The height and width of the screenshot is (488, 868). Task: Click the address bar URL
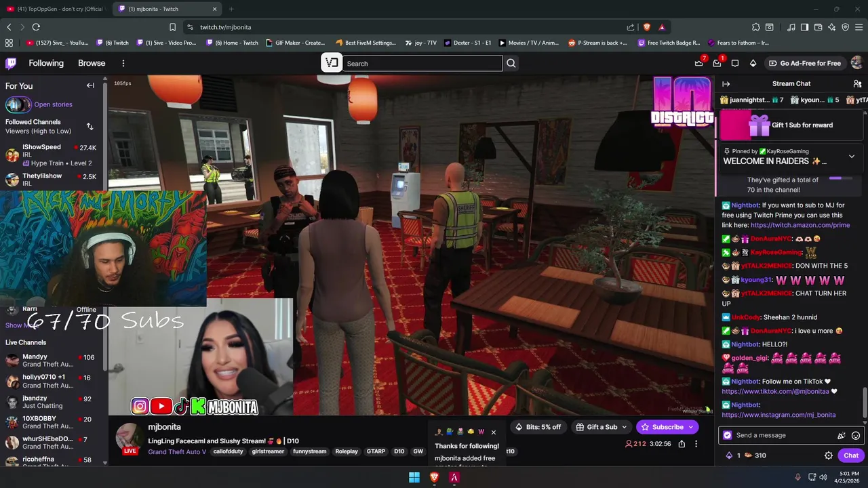[226, 27]
